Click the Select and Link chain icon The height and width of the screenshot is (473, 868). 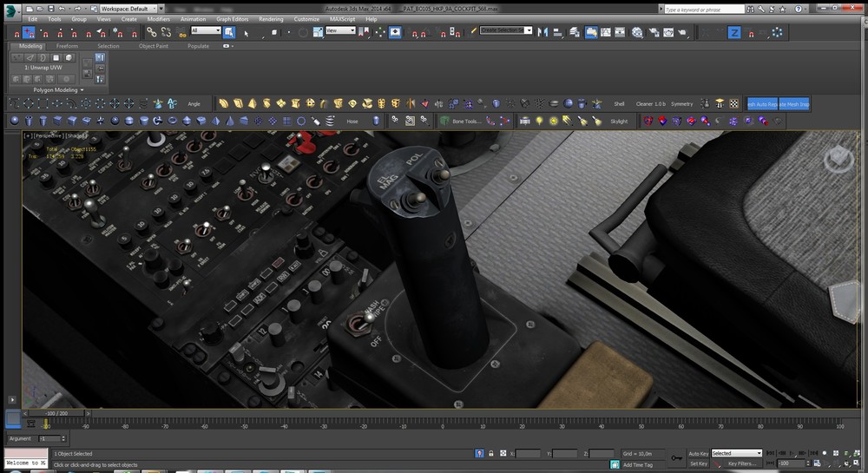[x=151, y=32]
